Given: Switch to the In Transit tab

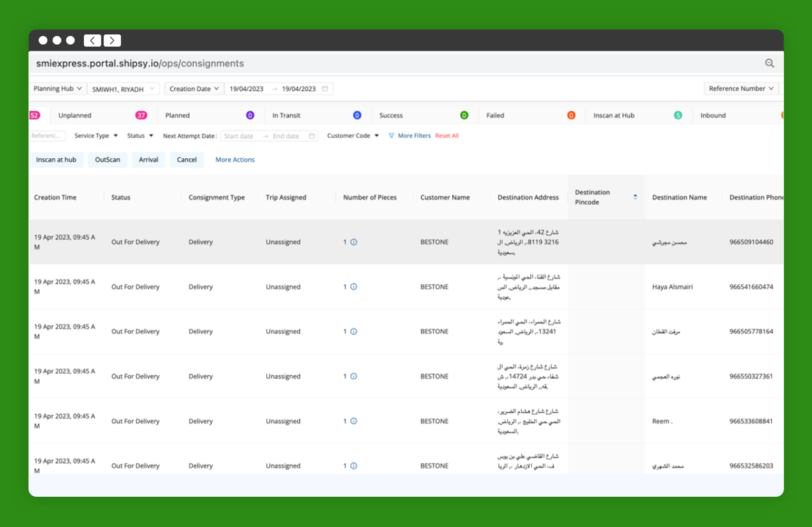Looking at the screenshot, I should coord(286,115).
